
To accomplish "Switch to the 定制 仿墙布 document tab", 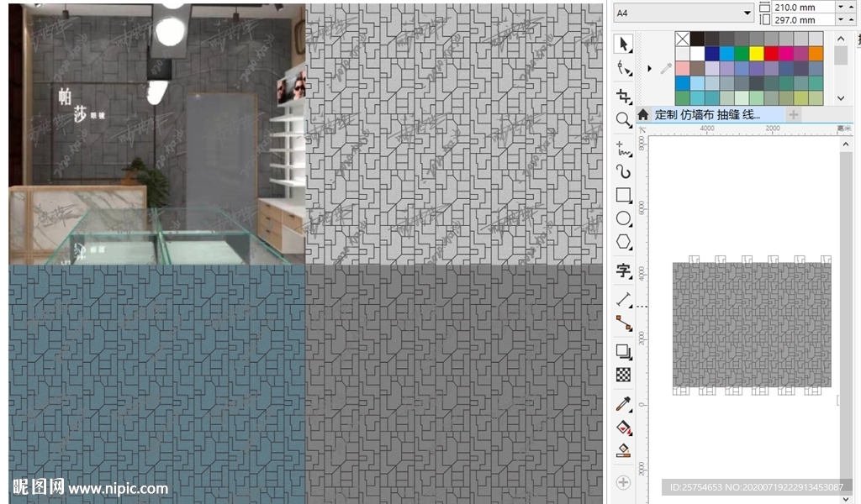I will [x=706, y=114].
